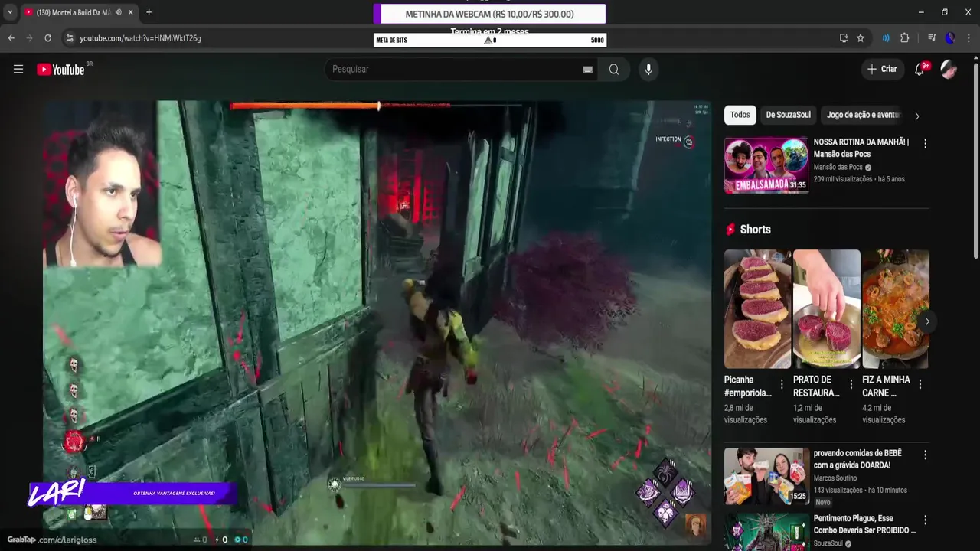Click the blue sound-wave extension icon
Viewport: 980px width, 551px height.
(x=886, y=38)
